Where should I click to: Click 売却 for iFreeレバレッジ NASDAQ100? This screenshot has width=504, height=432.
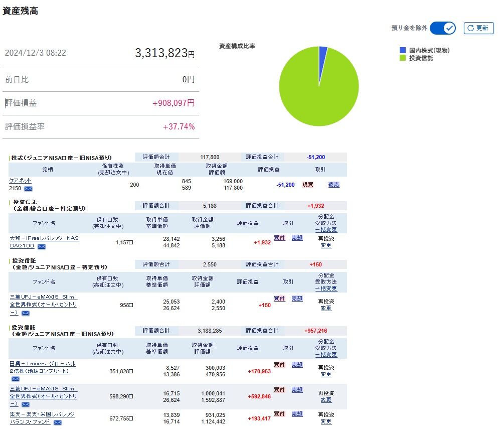[x=297, y=238]
